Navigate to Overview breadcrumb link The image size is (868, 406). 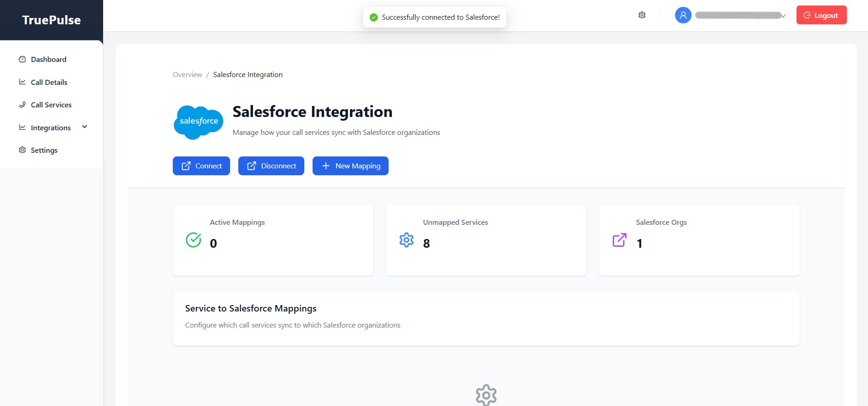click(x=187, y=75)
